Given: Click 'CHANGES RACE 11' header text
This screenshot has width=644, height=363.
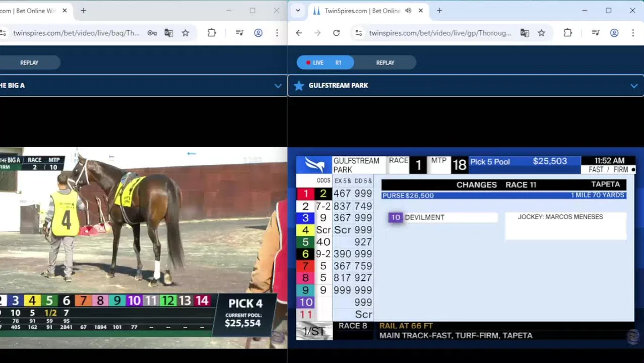Looking at the screenshot, I should click(x=496, y=185).
